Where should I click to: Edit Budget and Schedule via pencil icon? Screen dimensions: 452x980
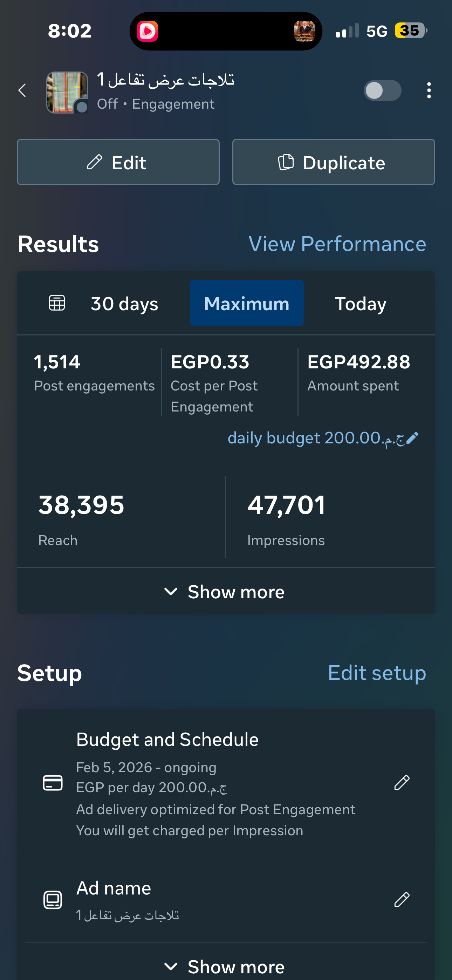click(402, 783)
